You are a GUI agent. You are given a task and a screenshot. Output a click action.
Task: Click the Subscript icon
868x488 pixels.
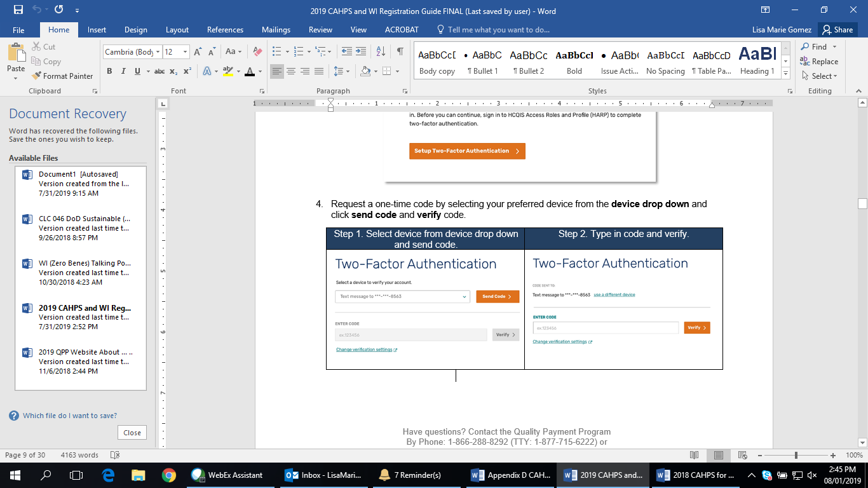click(x=175, y=72)
